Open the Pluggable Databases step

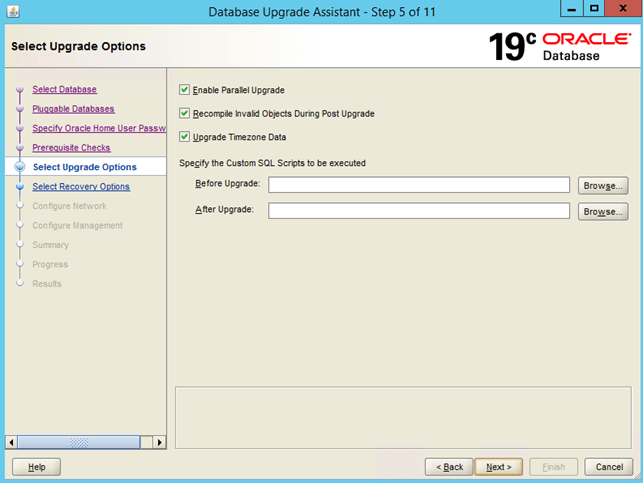(73, 109)
